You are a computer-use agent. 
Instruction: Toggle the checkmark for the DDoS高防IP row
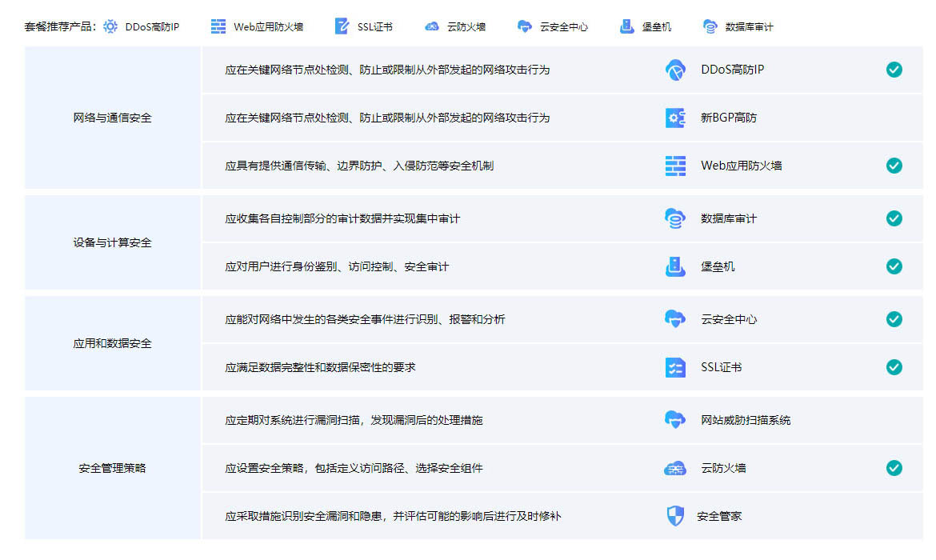pyautogui.click(x=894, y=70)
